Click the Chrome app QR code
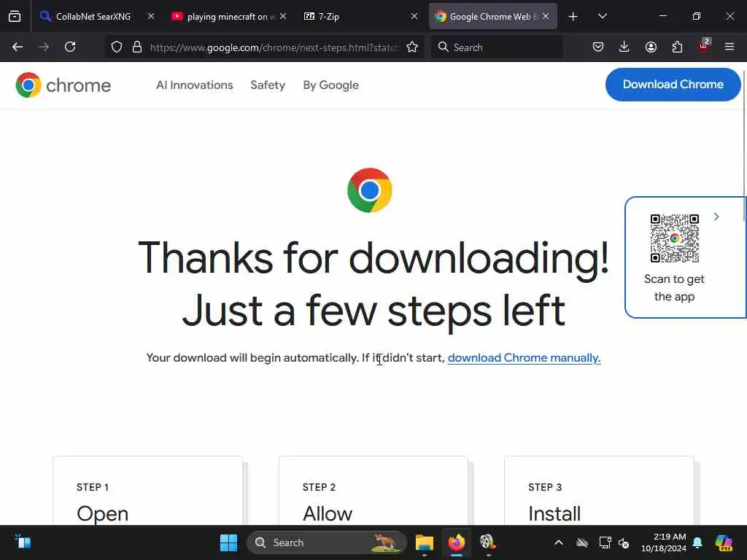The height and width of the screenshot is (560, 747). [675, 238]
